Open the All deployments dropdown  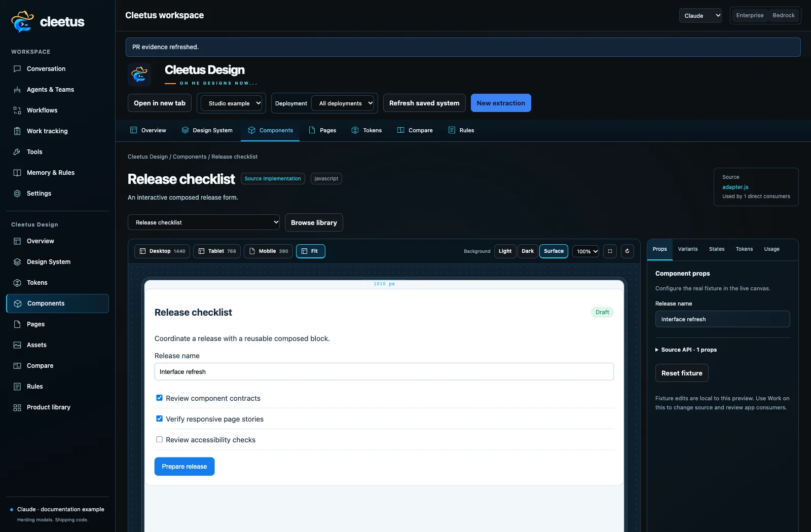pyautogui.click(x=343, y=103)
